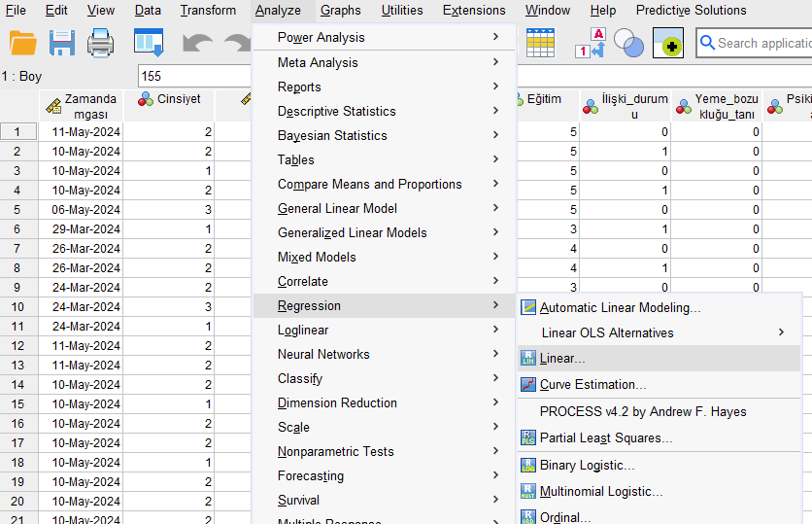Open the Graphs menu in menu bar
This screenshot has height=524, width=812.
(340, 11)
